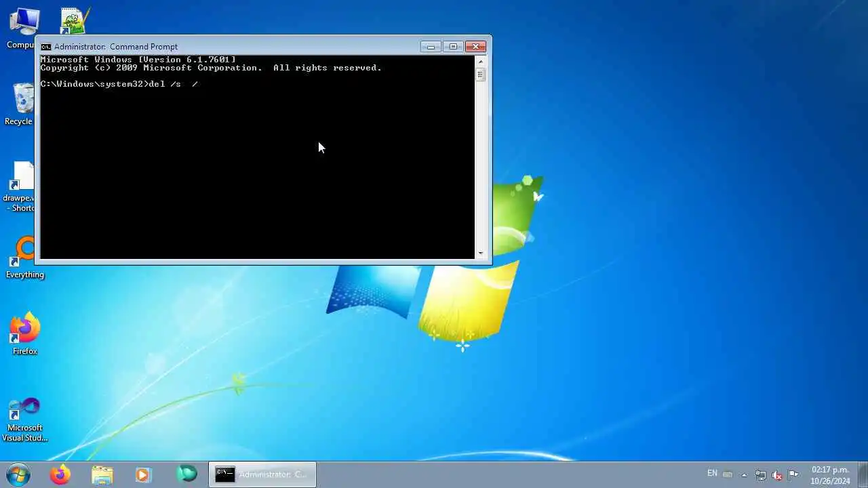Click the Microsoft Windows version line
The image size is (868, 488).
pyautogui.click(x=138, y=60)
